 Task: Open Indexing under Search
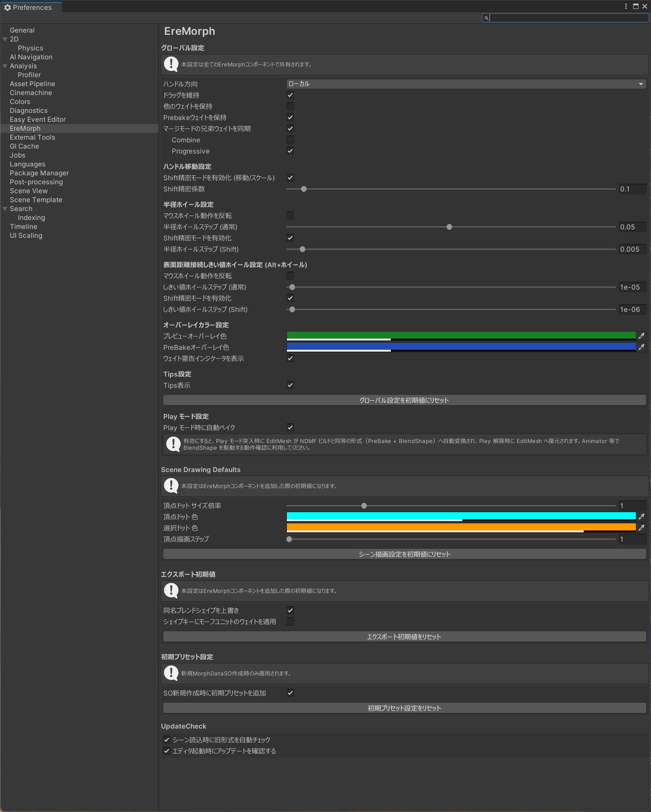click(31, 218)
